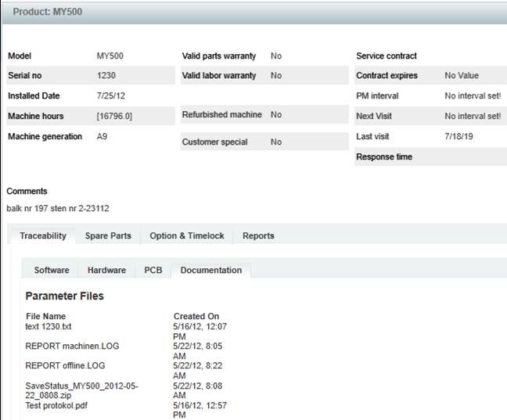Click the Customer special No value
This screenshot has height=420, width=507.
click(x=276, y=142)
